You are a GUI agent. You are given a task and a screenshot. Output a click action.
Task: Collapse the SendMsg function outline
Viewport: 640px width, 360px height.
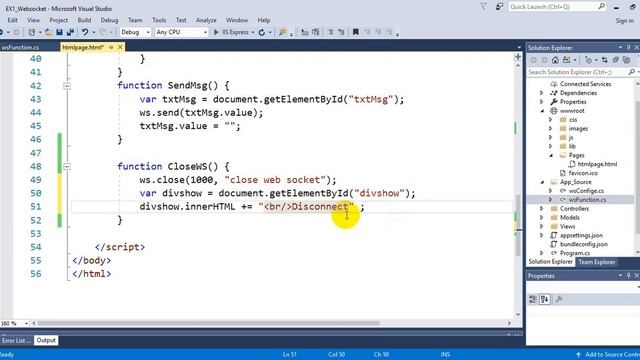67,86
